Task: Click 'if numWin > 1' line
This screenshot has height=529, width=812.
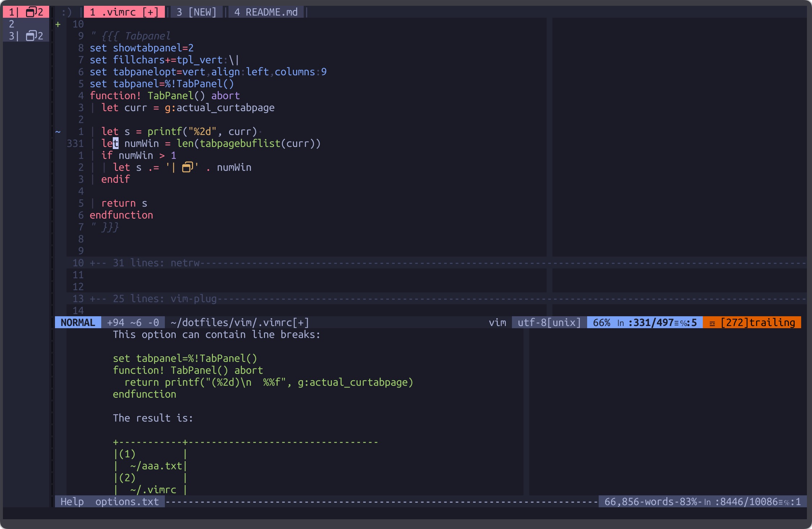Action: 139,155
